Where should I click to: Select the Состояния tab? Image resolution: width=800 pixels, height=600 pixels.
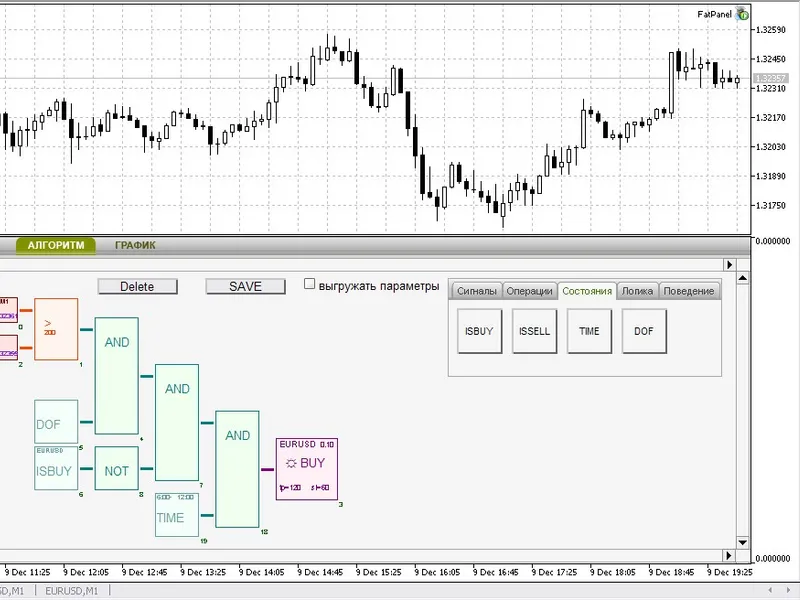587,291
